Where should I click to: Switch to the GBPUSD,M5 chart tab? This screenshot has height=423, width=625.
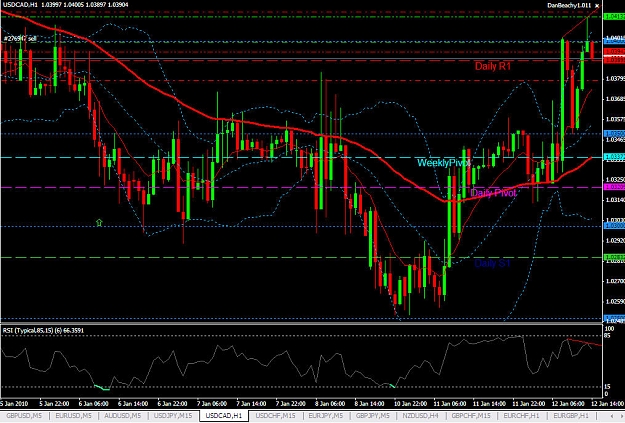pyautogui.click(x=24, y=415)
